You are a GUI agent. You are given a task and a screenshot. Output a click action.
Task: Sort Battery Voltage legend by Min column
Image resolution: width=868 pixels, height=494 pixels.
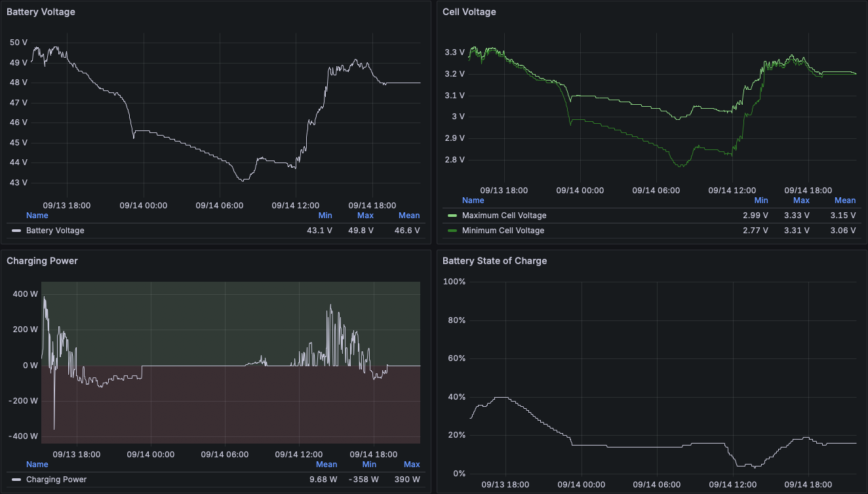[x=325, y=216]
